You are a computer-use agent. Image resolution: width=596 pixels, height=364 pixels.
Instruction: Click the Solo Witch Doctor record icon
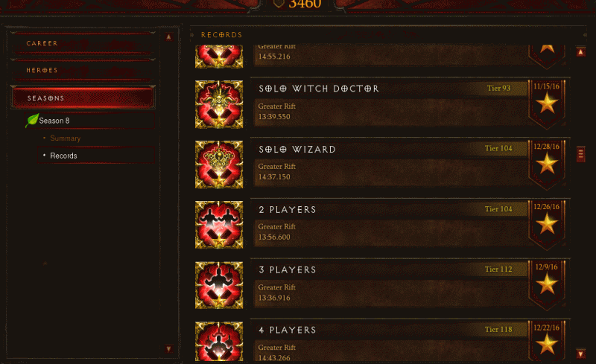[219, 104]
